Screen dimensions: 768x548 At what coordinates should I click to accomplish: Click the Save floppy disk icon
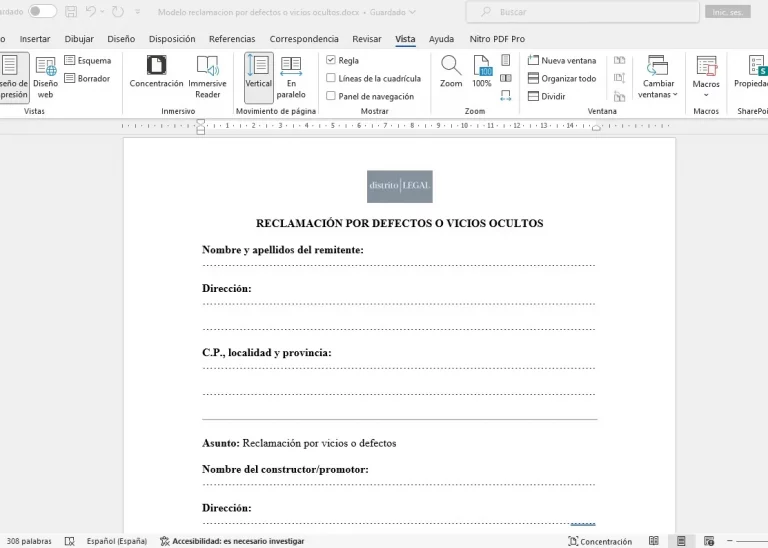[x=71, y=12]
